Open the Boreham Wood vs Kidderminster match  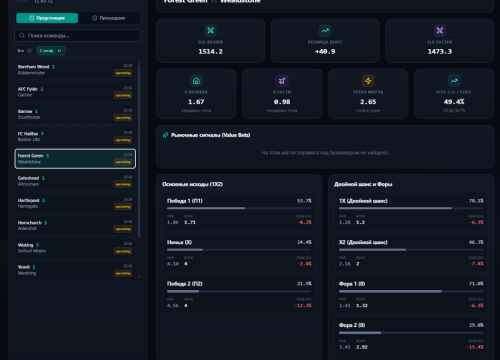click(x=75, y=70)
